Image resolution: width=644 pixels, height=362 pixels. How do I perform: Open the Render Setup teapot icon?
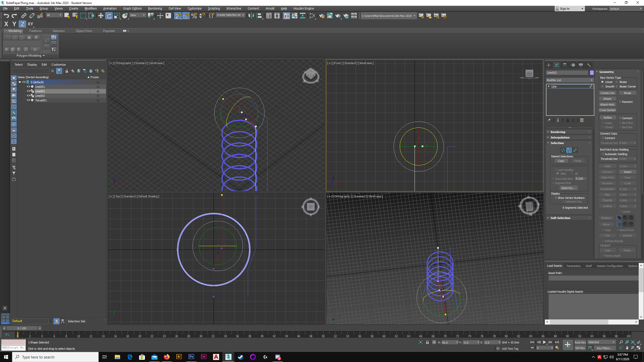(321, 16)
